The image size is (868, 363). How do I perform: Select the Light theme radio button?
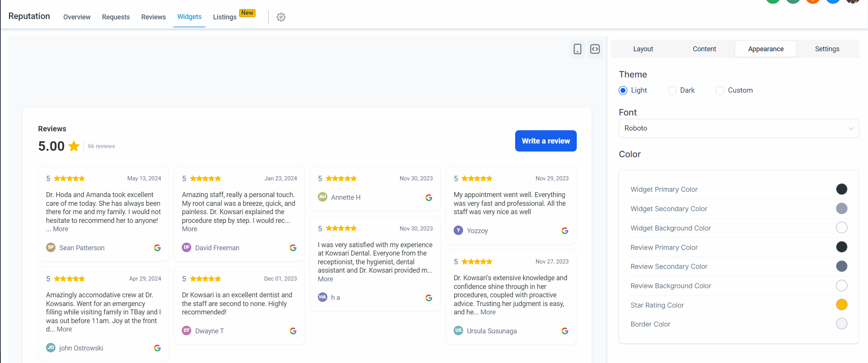[623, 90]
